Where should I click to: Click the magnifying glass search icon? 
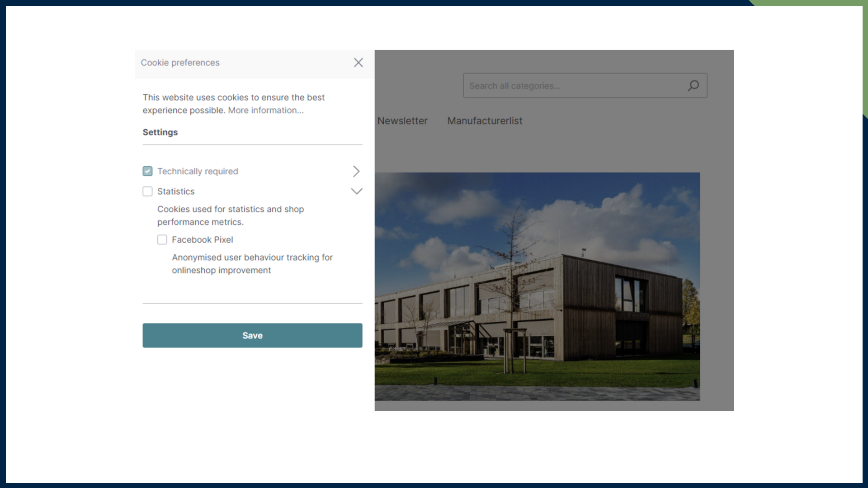pyautogui.click(x=693, y=85)
